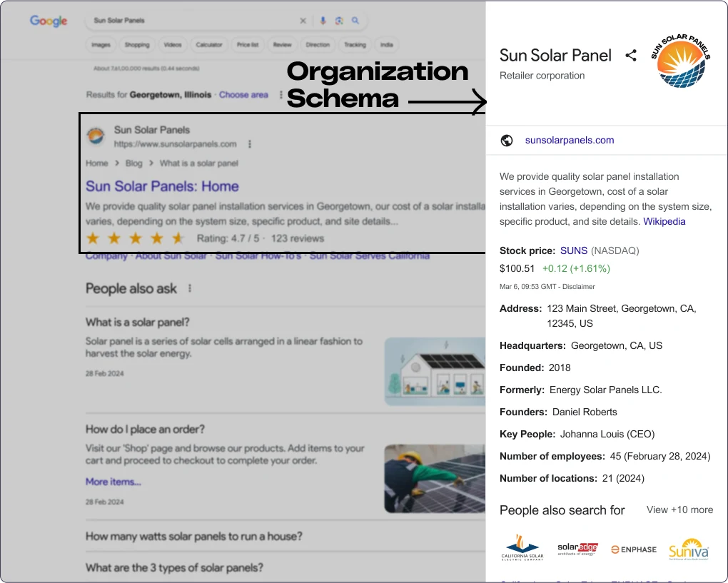Open options for People also ask section

coord(189,288)
